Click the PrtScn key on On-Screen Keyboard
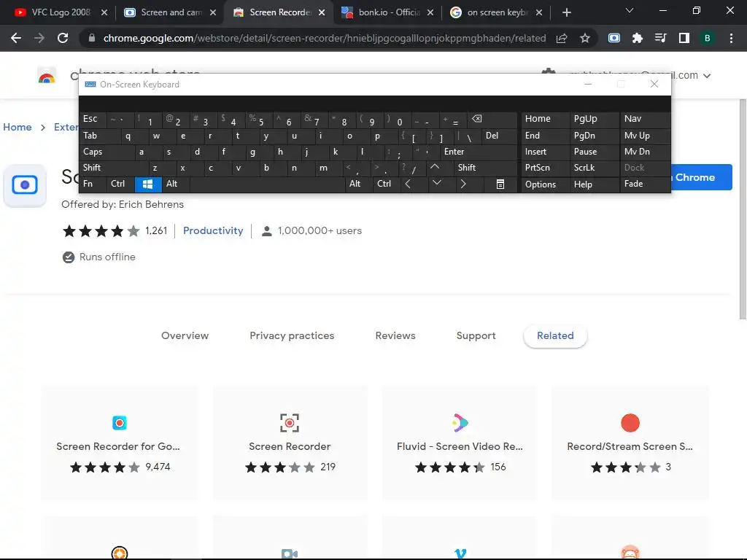747x560 pixels. [x=546, y=168]
